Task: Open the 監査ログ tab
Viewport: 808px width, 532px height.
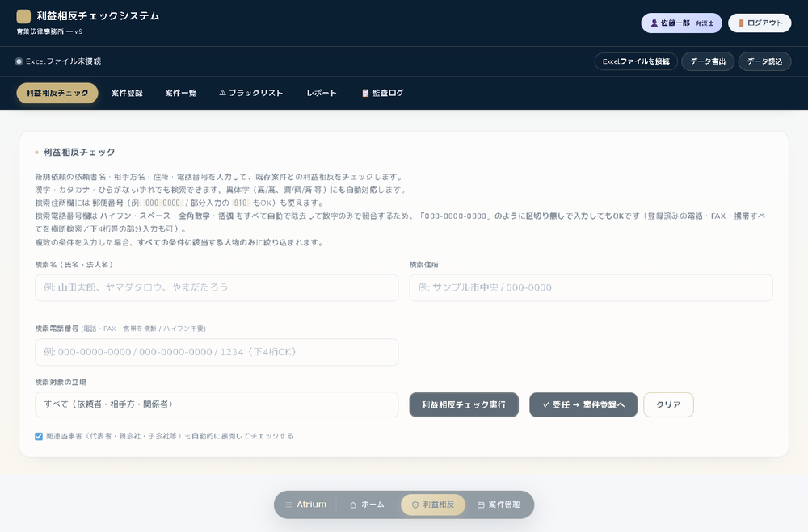Action: point(383,93)
